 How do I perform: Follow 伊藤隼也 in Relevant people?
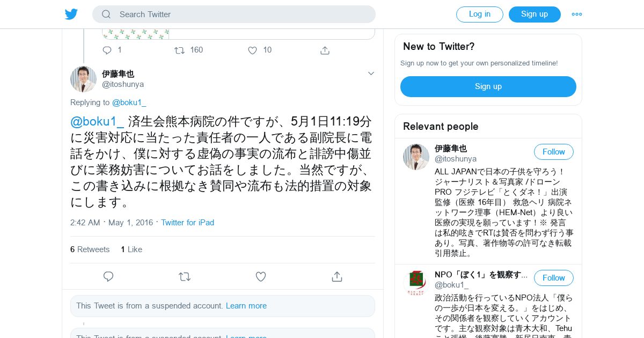(554, 152)
